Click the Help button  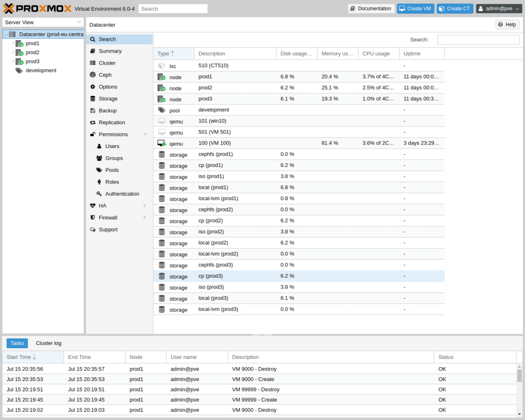[507, 24]
